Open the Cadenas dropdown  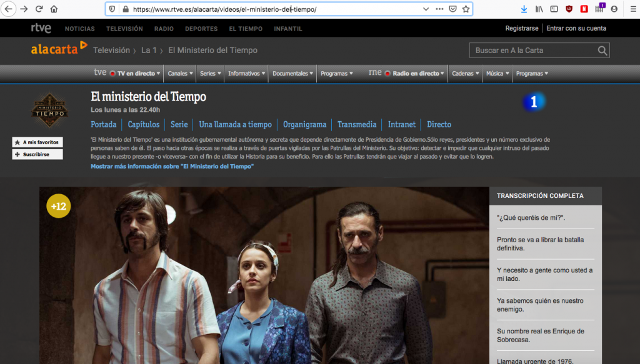465,74
